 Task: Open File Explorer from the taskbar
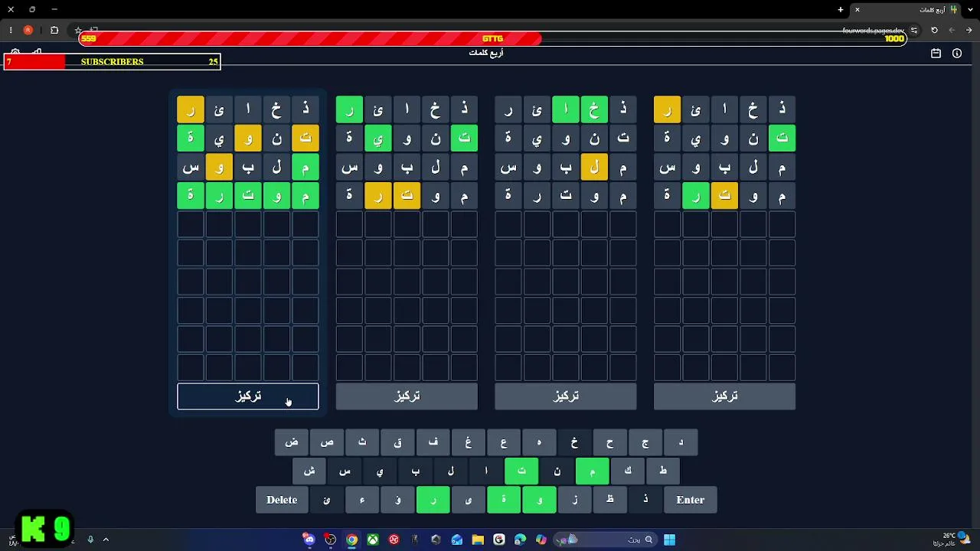click(x=478, y=540)
